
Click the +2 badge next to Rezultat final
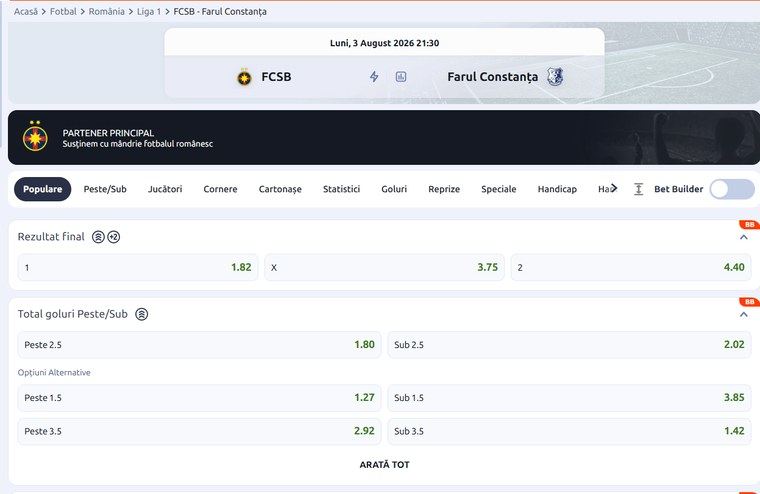pyautogui.click(x=113, y=237)
